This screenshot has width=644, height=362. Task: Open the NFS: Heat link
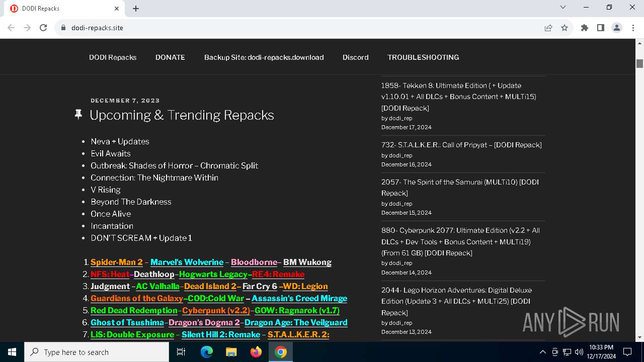[x=110, y=274]
